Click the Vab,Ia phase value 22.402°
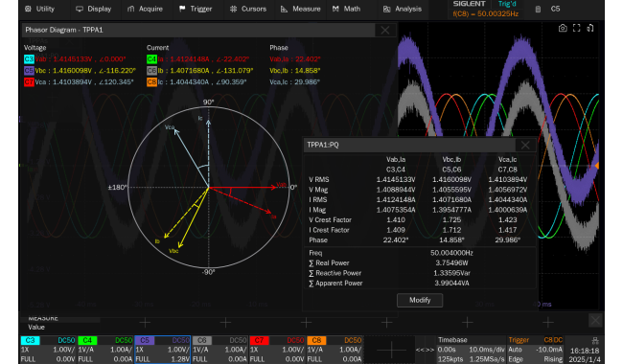This screenshot has width=623, height=364. pyautogui.click(x=308, y=59)
